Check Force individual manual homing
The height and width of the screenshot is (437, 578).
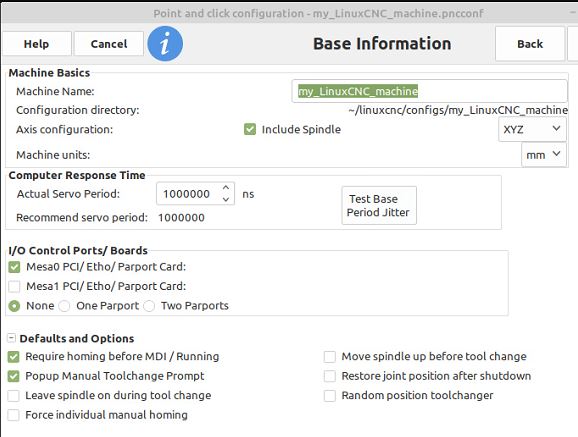[x=14, y=415]
